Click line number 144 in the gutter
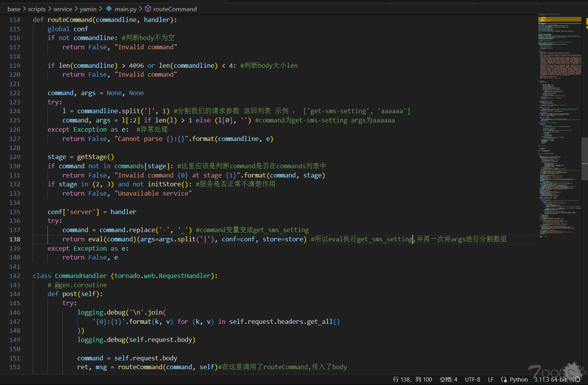This screenshot has width=588, height=385. point(15,294)
